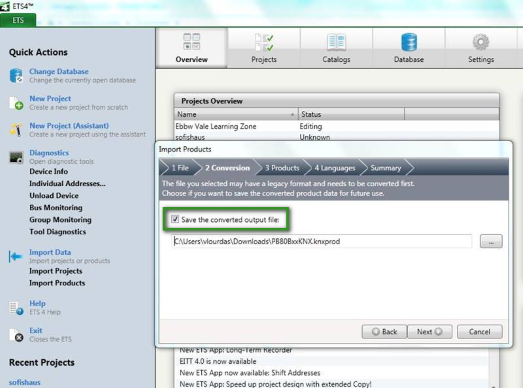This screenshot has height=388, width=523.
Task: Click the 'Speed up project design with extended Copy!' item
Action: (276, 384)
